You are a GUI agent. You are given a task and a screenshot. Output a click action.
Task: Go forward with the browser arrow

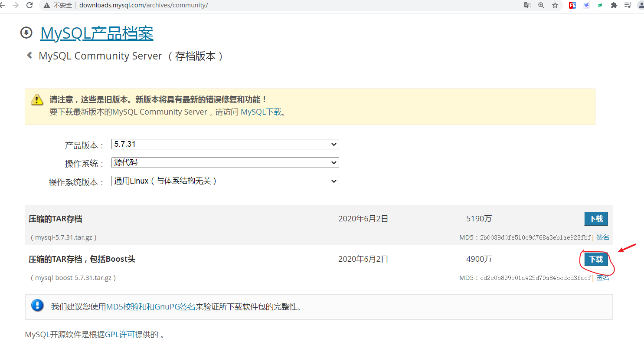coord(16,5)
